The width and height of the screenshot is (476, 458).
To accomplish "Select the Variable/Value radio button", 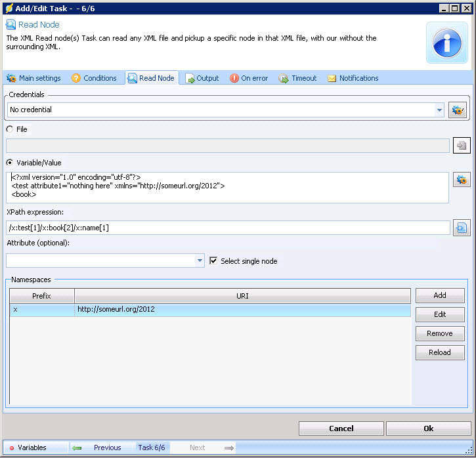I will (x=10, y=162).
